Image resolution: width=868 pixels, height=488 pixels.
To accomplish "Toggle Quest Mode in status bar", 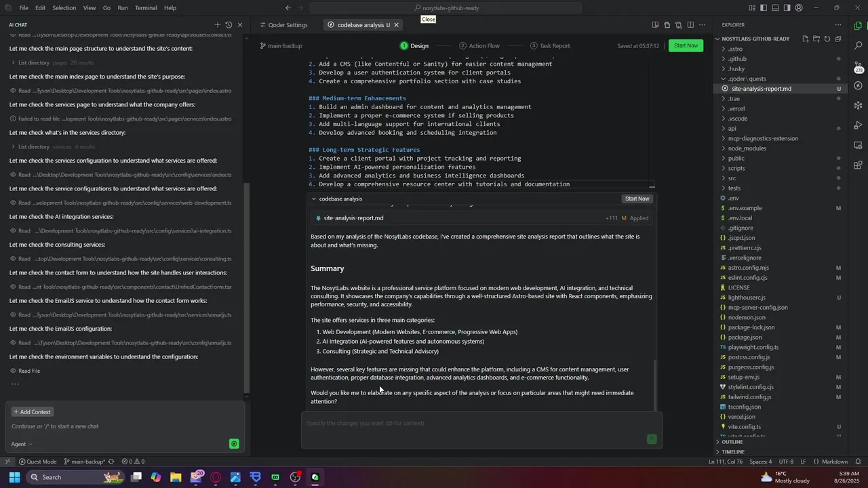I will (38, 462).
